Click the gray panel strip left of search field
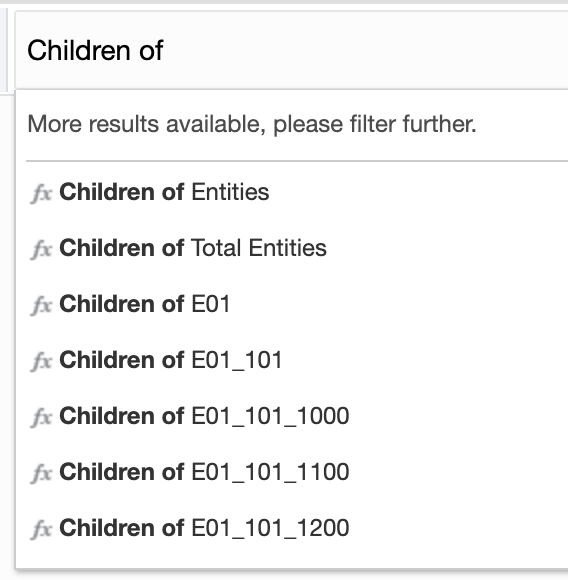Viewport: 568px width, 580px height. tap(4, 50)
